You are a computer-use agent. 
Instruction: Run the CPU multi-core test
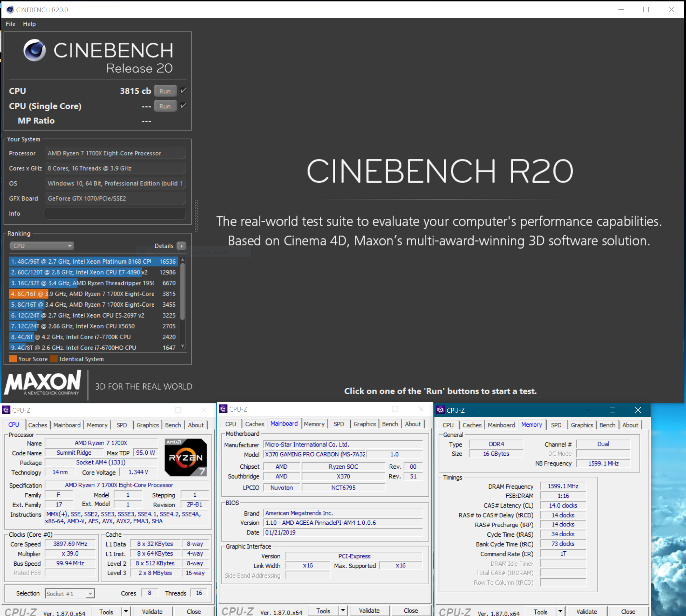coord(165,91)
